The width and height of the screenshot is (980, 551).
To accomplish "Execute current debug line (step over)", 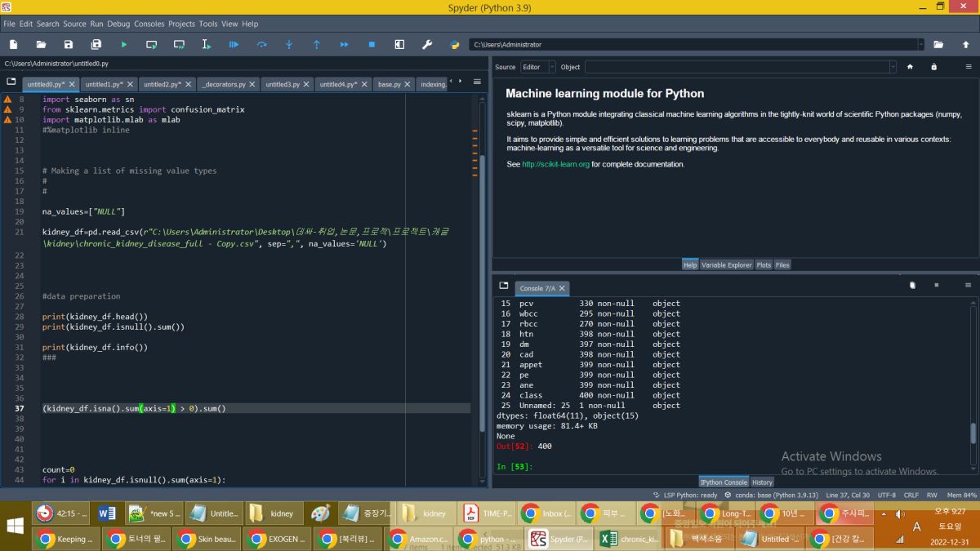I will point(261,44).
